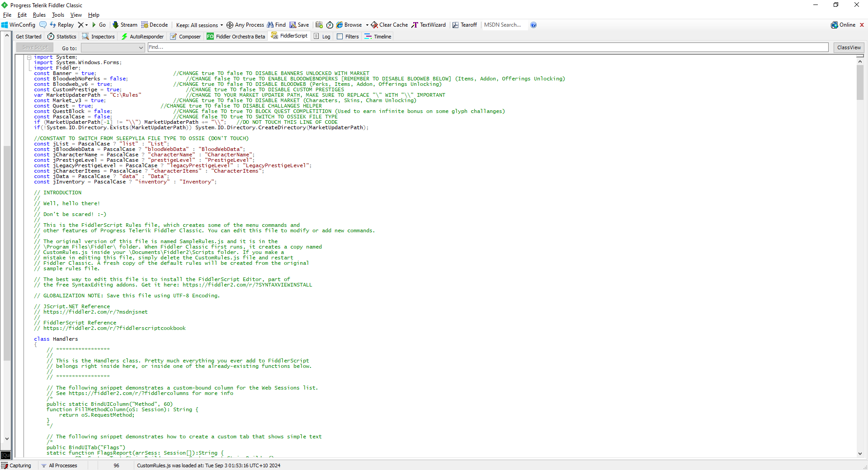Viewport: 868px width, 470px height.
Task: Check the Filters tab checkbox
Action: [340, 37]
